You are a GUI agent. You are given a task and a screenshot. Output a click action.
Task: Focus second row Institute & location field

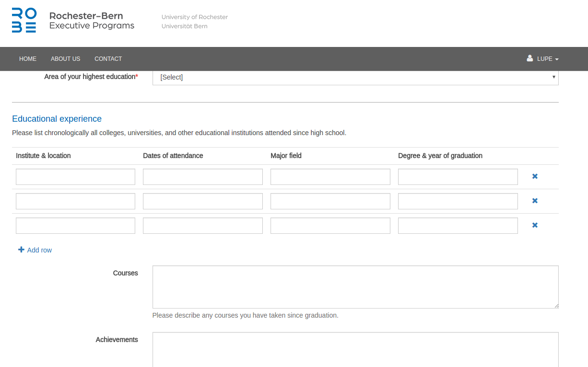75,201
